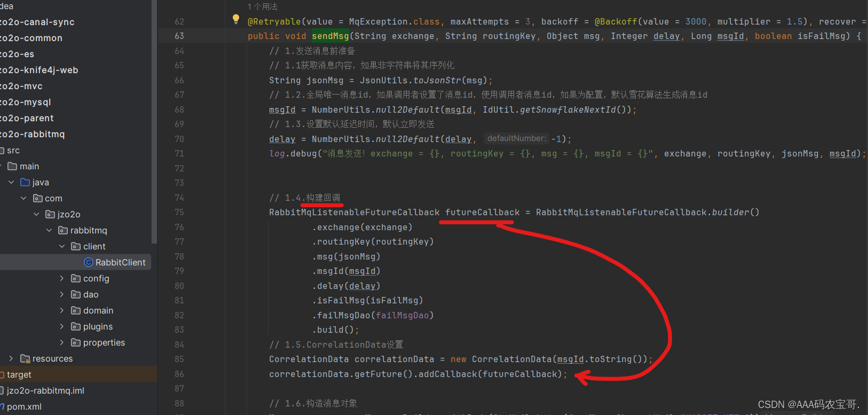The width and height of the screenshot is (868, 415).
Task: Click the sendMsg method name
Action: (330, 36)
